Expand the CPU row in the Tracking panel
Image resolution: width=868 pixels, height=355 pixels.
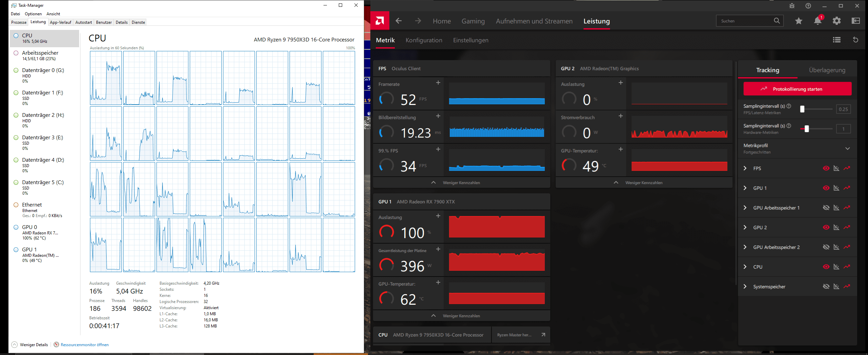pyautogui.click(x=745, y=267)
